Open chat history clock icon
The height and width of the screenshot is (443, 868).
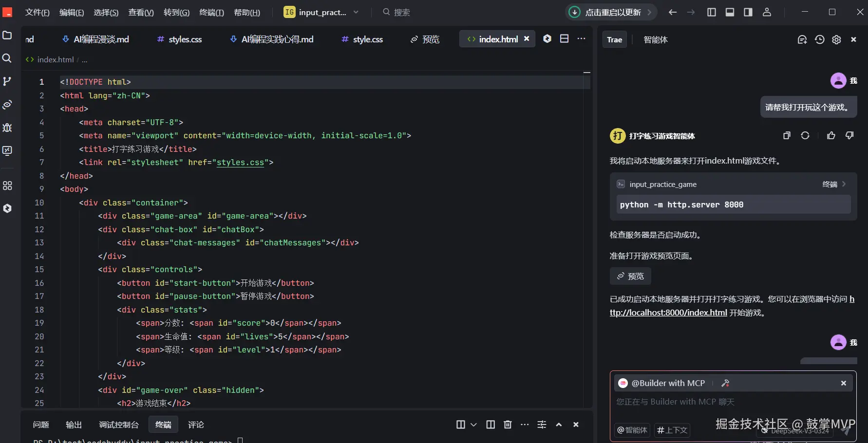[x=820, y=40]
